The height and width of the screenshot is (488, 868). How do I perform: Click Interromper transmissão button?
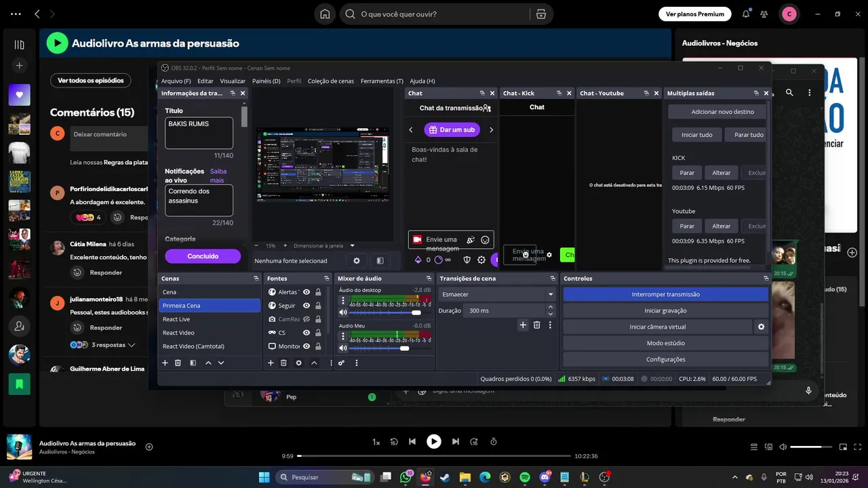tap(665, 294)
